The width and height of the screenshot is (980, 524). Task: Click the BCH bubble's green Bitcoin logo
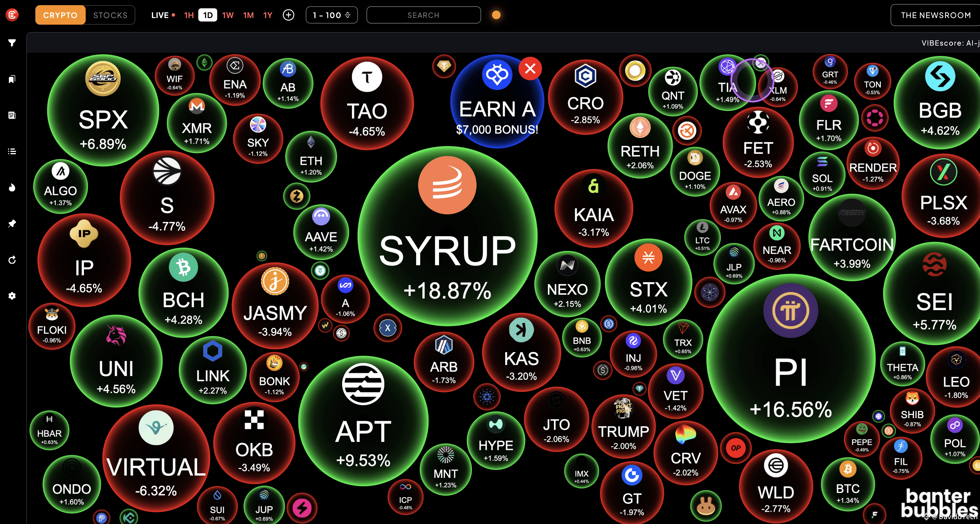point(183,267)
